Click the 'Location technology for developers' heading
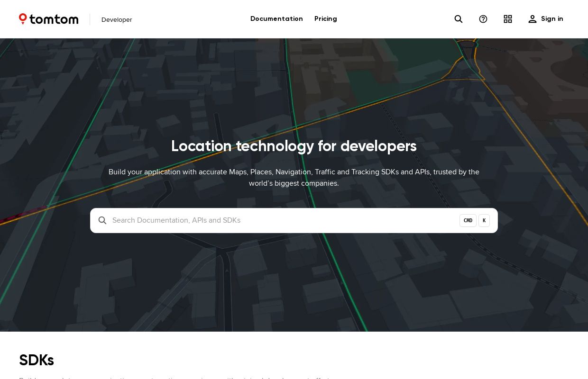This screenshot has height=379, width=588. pos(294,146)
